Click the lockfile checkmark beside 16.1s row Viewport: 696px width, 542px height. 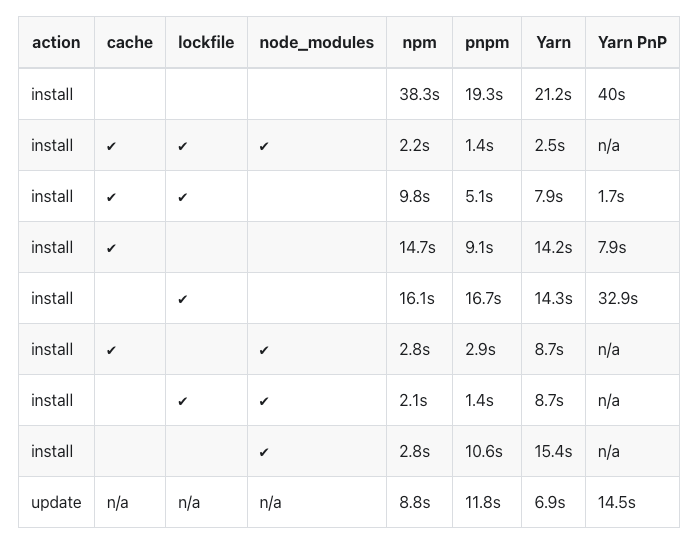182,299
